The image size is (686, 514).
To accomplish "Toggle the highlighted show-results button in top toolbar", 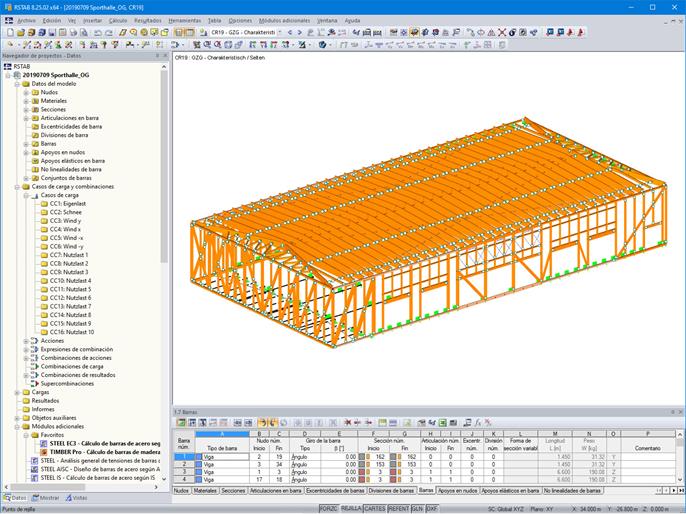I will 414,32.
